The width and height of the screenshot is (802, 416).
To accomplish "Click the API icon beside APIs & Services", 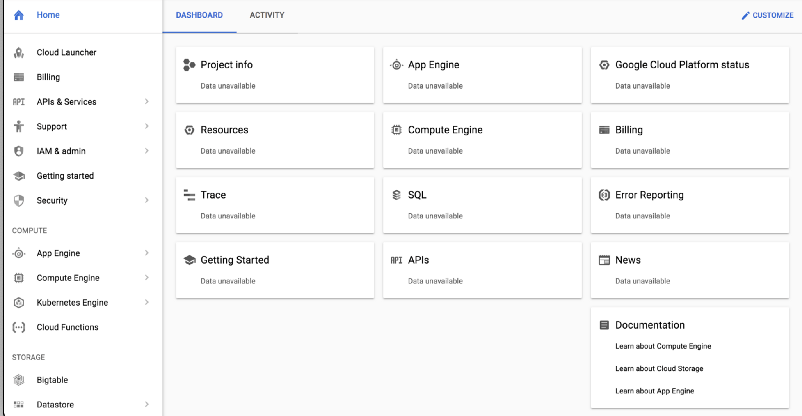I will [x=19, y=102].
